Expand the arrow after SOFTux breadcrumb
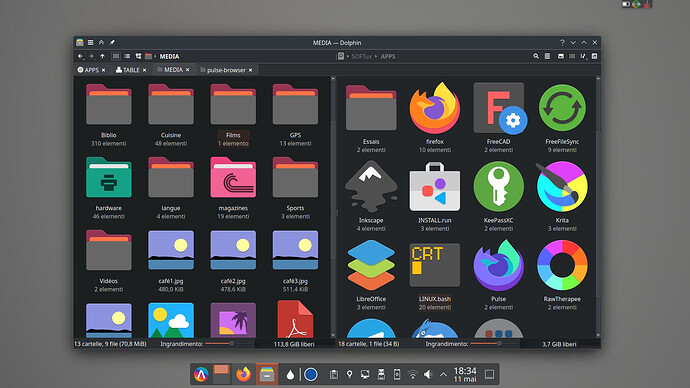The image size is (690, 388). 376,56
